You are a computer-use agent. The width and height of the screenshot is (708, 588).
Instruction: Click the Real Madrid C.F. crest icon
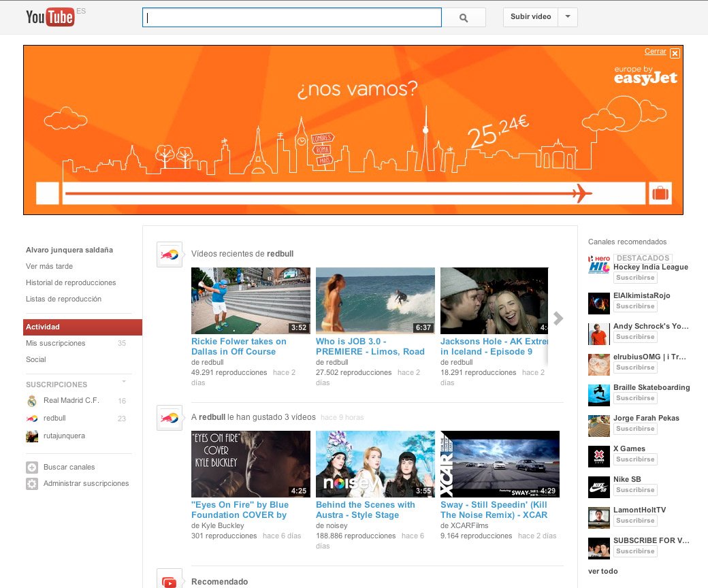(x=31, y=401)
